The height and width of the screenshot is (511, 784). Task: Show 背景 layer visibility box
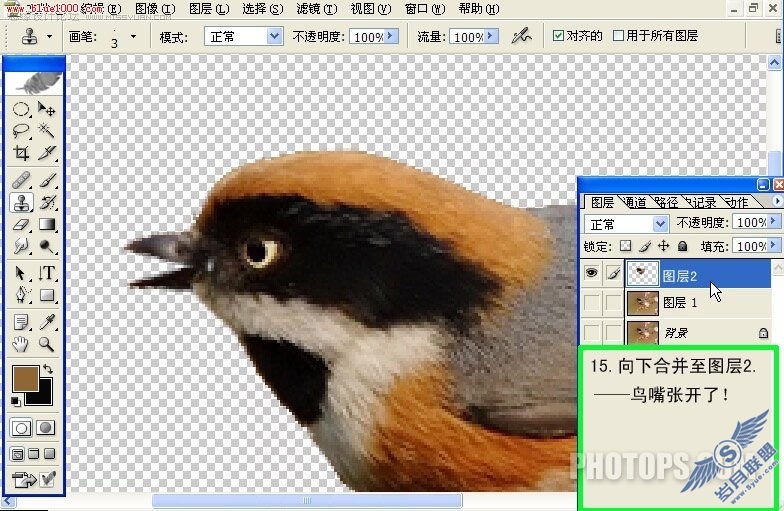tap(592, 332)
